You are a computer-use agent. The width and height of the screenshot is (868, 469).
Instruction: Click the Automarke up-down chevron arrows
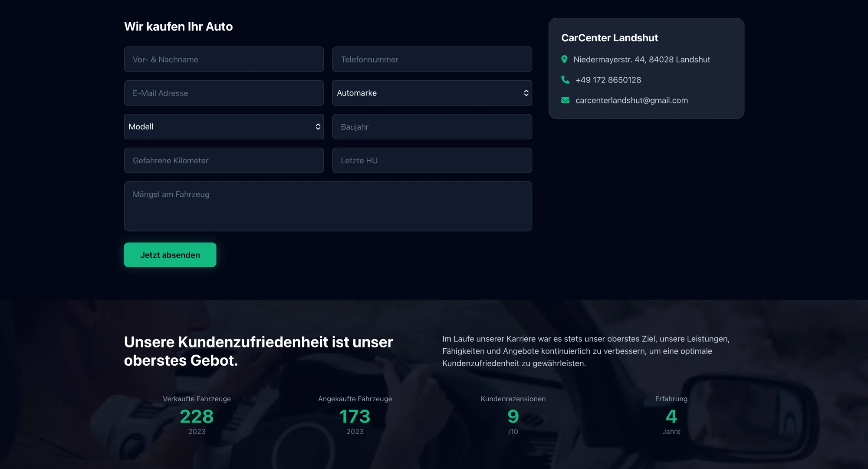pos(526,93)
